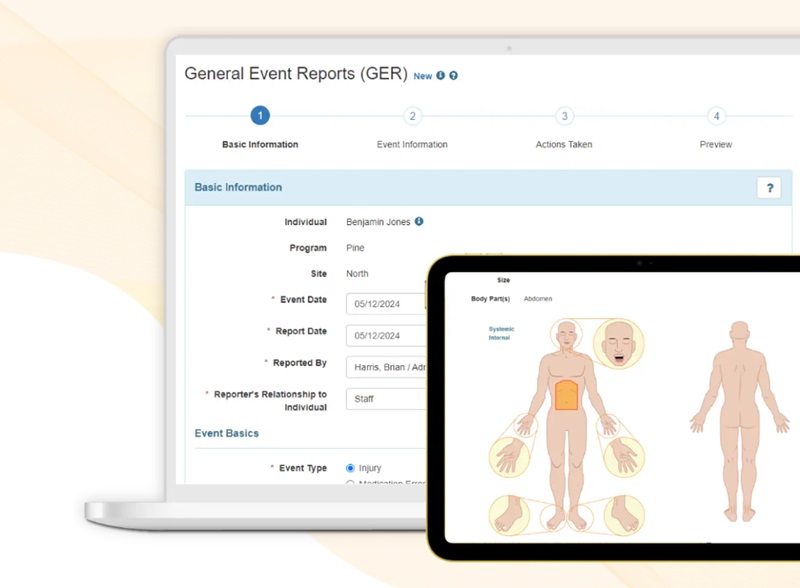Select highlighted abdomen region on body diagram
800x588 pixels.
coord(567,395)
